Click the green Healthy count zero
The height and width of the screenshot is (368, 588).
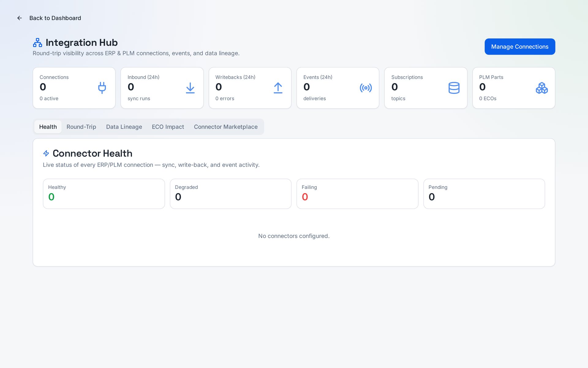coord(51,197)
